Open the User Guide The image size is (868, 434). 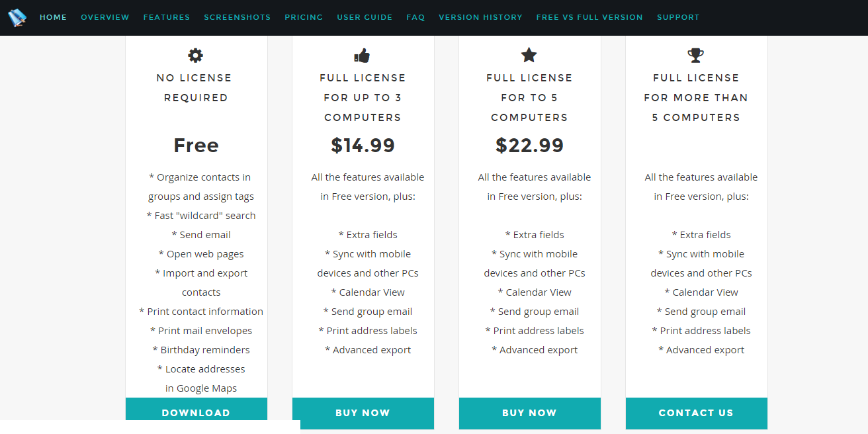[x=365, y=17]
